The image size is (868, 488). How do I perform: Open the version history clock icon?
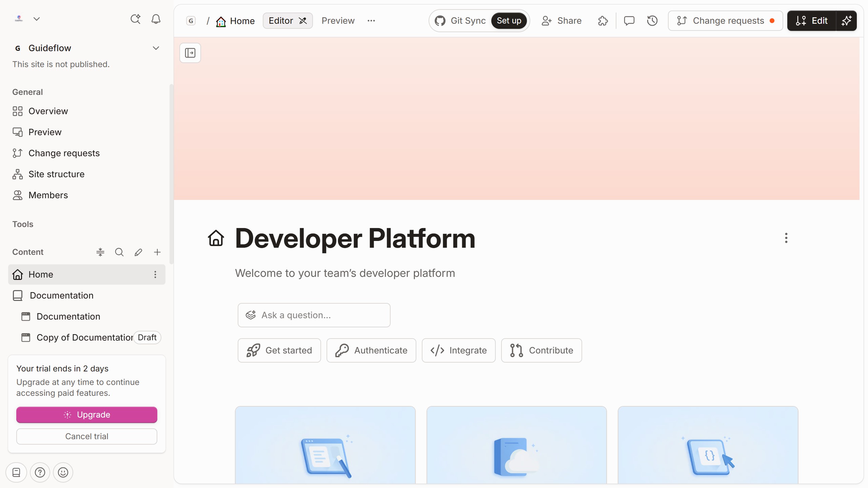point(652,21)
